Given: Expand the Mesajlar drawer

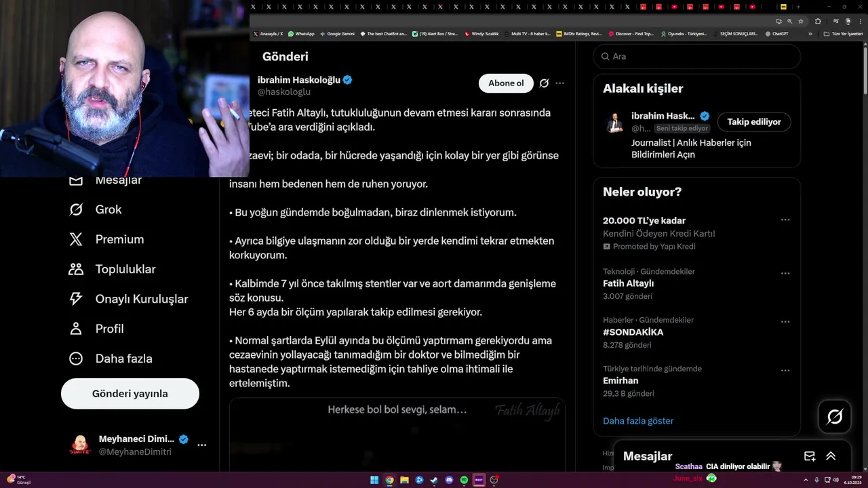Looking at the screenshot, I should (x=831, y=456).
